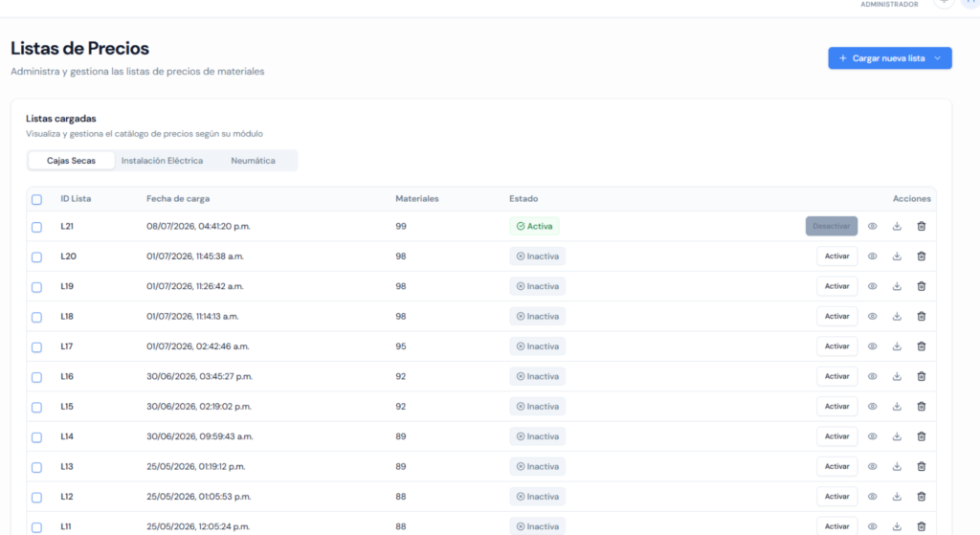Download price list L12

tap(897, 497)
